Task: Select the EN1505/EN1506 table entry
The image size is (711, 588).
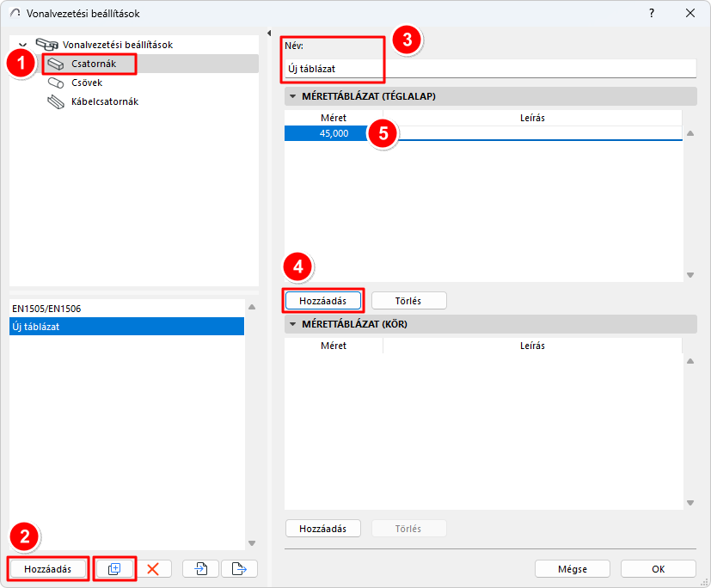Action: [126, 309]
